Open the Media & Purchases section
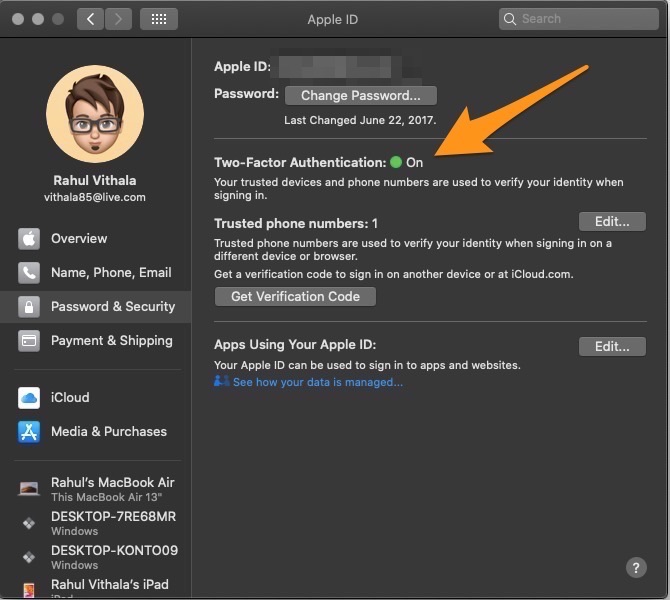This screenshot has height=600, width=670. point(95,432)
